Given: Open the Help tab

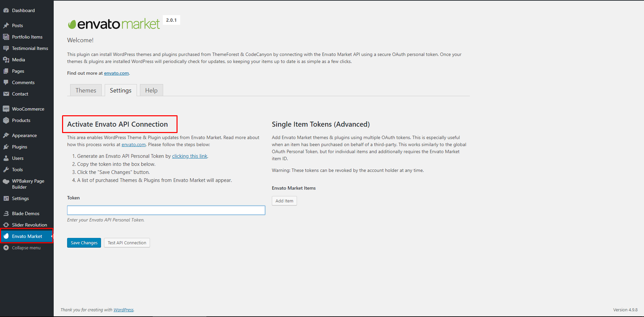Looking at the screenshot, I should pyautogui.click(x=151, y=90).
